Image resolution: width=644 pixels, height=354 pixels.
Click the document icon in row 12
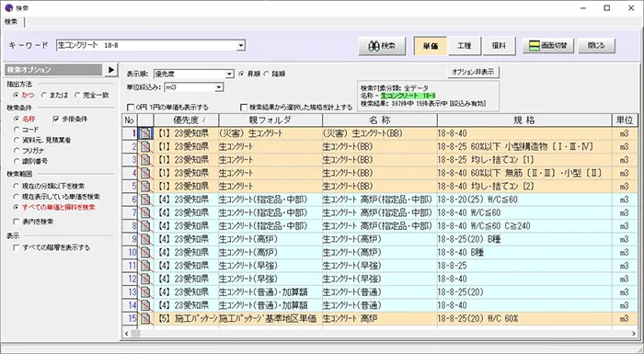coord(145,279)
